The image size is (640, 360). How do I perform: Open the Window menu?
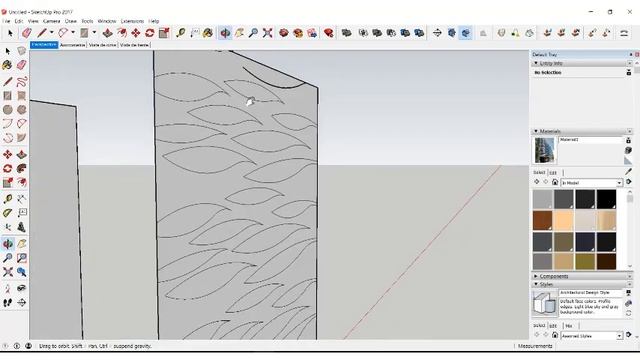107,21
